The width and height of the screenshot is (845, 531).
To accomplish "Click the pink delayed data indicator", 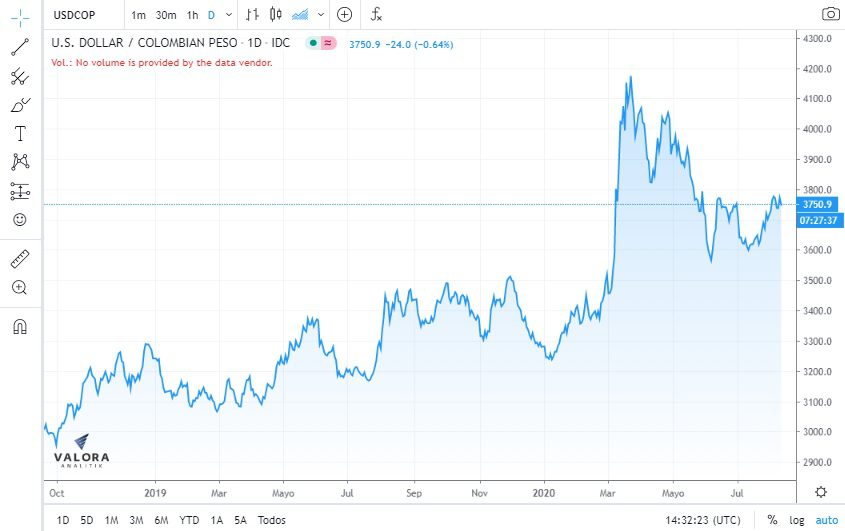I will pos(328,43).
